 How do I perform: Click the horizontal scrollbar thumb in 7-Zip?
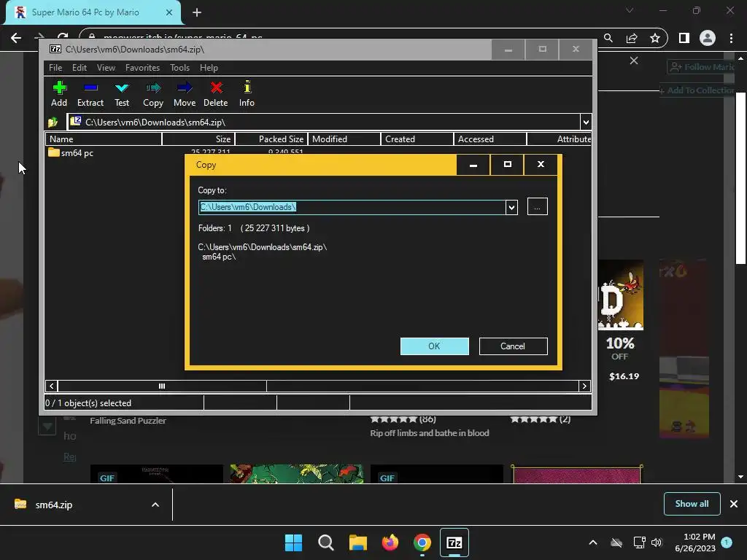pyautogui.click(x=162, y=386)
